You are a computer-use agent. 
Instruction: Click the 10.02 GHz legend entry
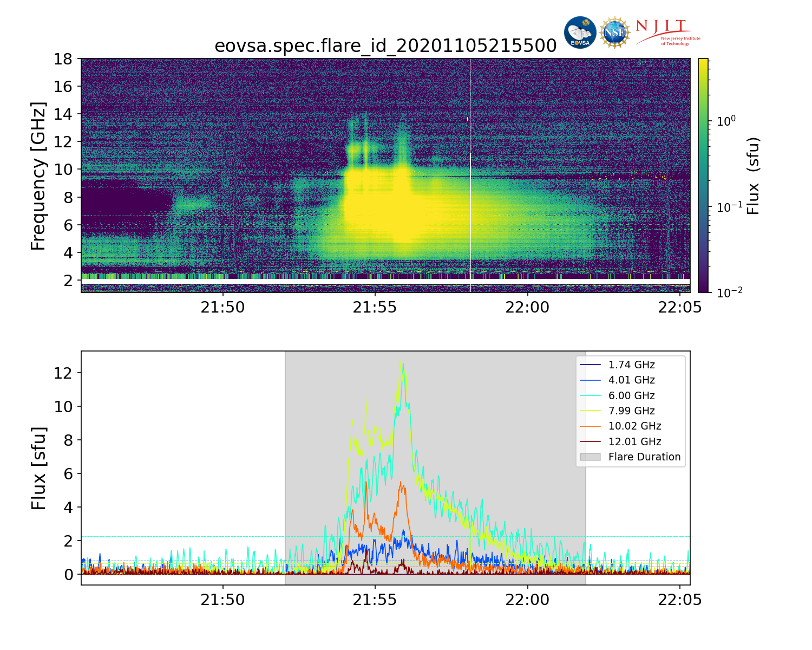634,426
